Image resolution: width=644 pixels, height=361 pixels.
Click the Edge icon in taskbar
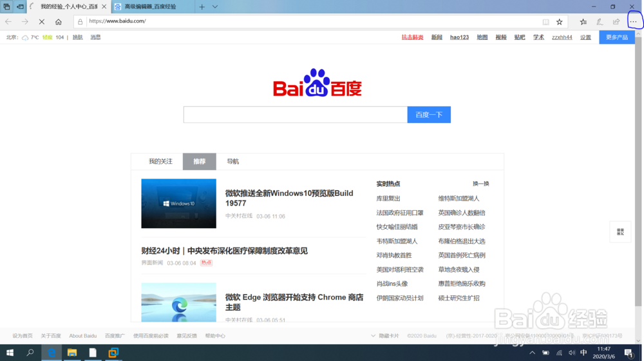52,353
